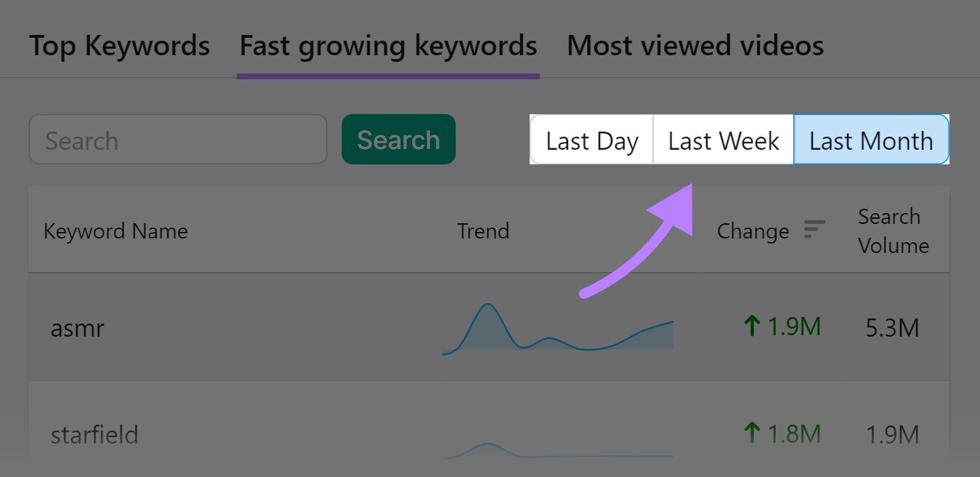Select the keyword asmr

[77, 327]
